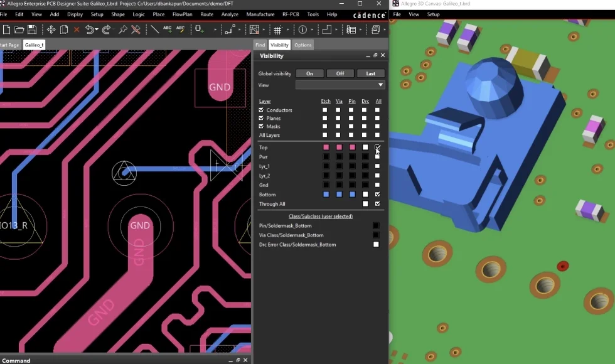This screenshot has height=364, width=615.
Task: Select the Move tool icon
Action: coord(51,29)
